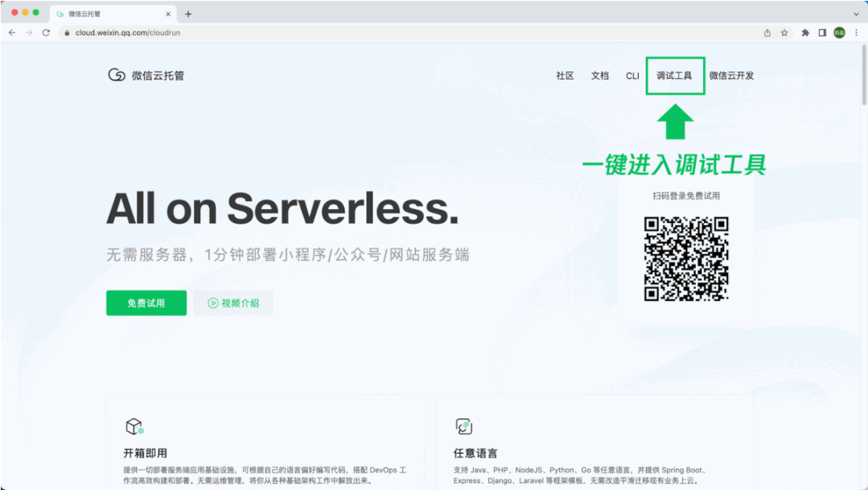The width and height of the screenshot is (868, 490).
Task: Click the 扫码登录免费试用 caption
Action: tap(686, 196)
